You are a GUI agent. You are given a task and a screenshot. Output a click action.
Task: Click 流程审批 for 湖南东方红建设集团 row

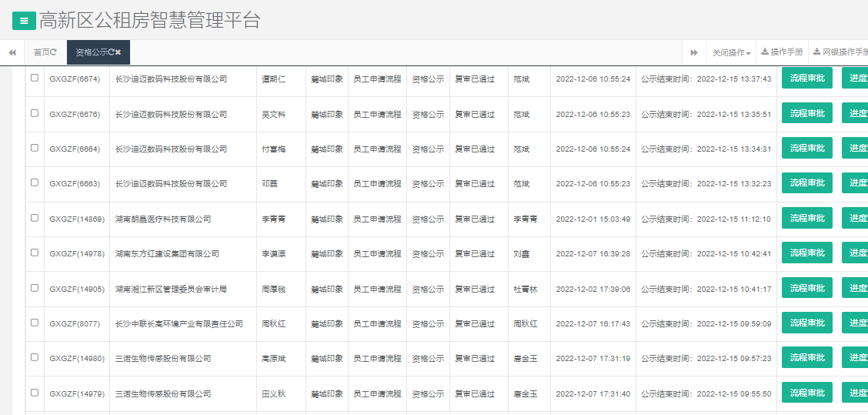[x=806, y=253]
